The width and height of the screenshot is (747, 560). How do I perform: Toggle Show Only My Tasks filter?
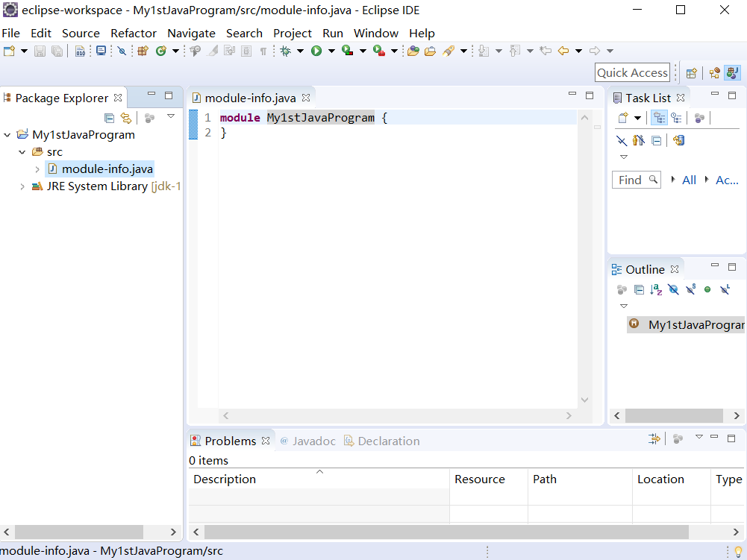point(638,140)
